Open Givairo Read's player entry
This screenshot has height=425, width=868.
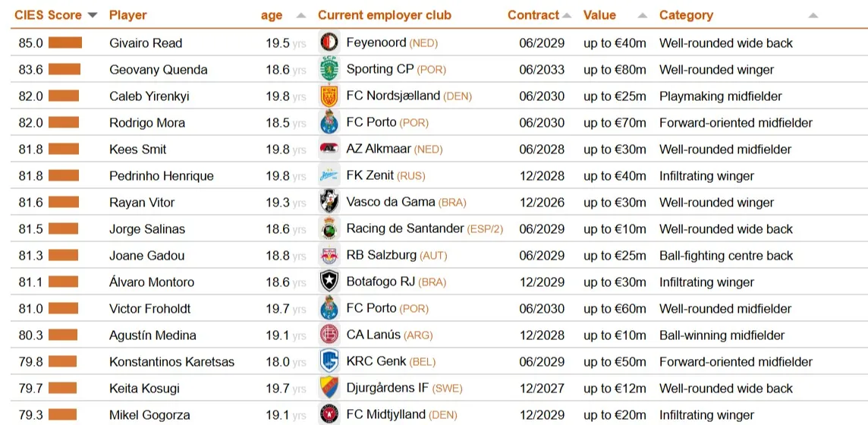[146, 43]
